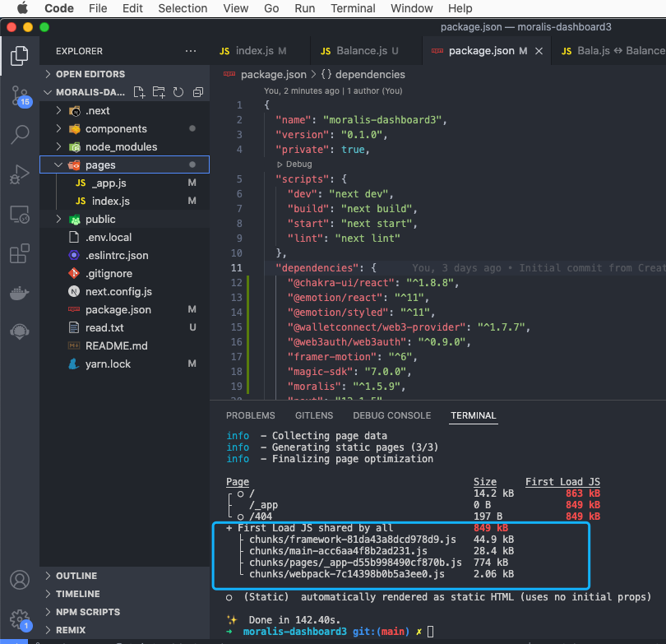The height and width of the screenshot is (644, 666).
Task: Click the New Folder icon in Explorer
Action: coord(159,92)
